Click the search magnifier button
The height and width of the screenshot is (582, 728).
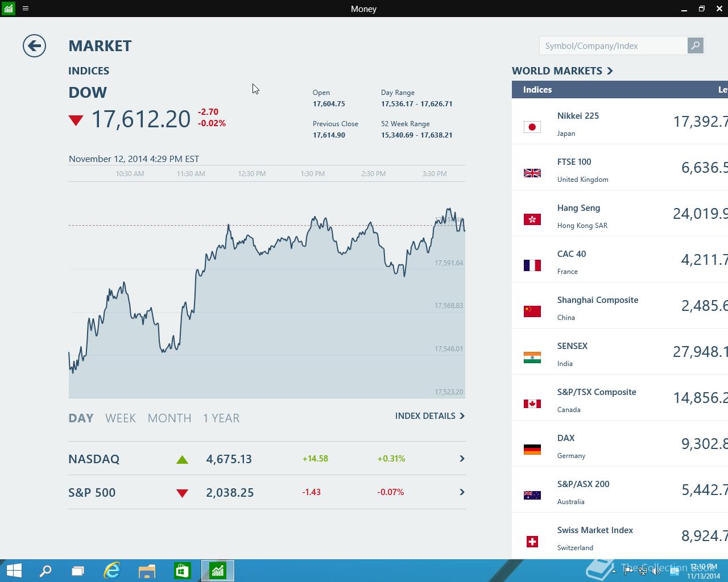695,45
